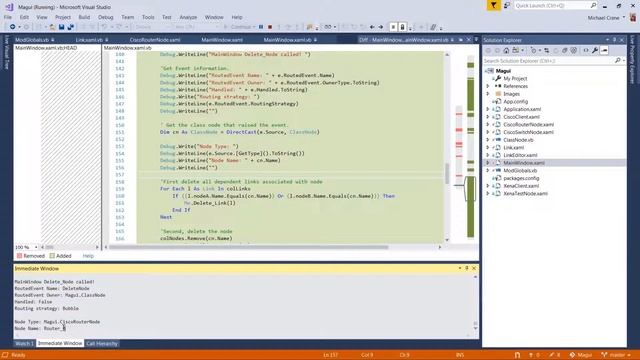This screenshot has height=360, width=640.
Task: Click the Undo arrow icon in the toolbar
Action: 104,27
